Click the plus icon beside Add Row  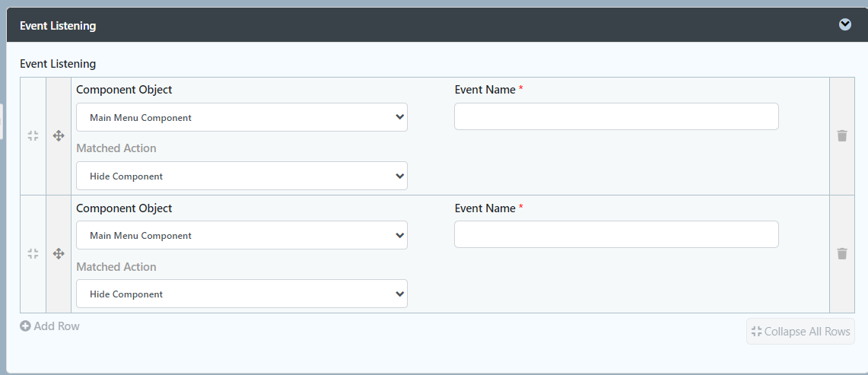tap(25, 326)
